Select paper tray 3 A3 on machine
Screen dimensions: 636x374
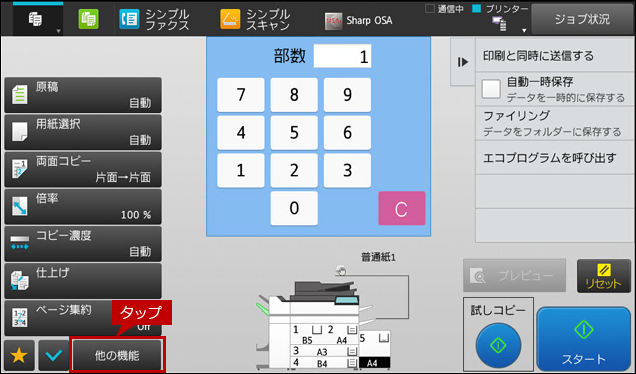pos(324,351)
